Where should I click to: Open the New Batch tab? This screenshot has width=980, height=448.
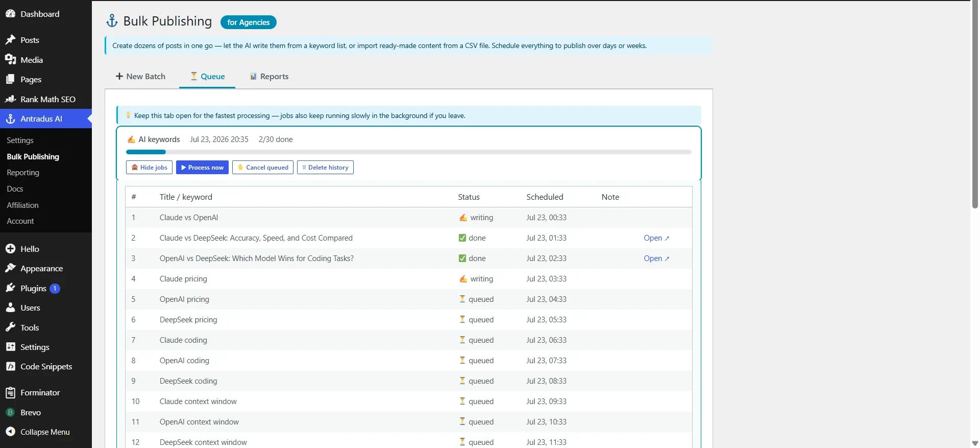140,76
